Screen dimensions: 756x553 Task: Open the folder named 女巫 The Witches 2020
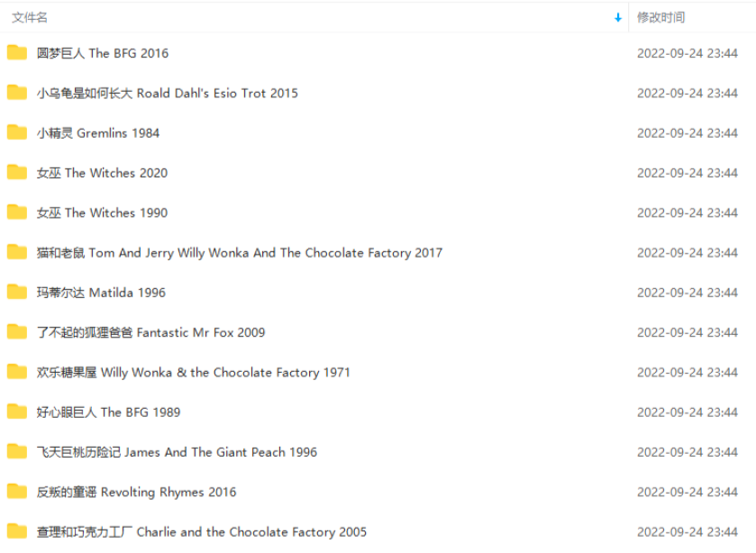[102, 173]
